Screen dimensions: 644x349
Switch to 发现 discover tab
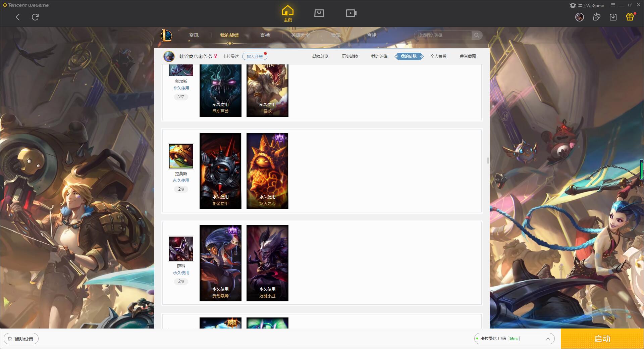[x=336, y=35]
